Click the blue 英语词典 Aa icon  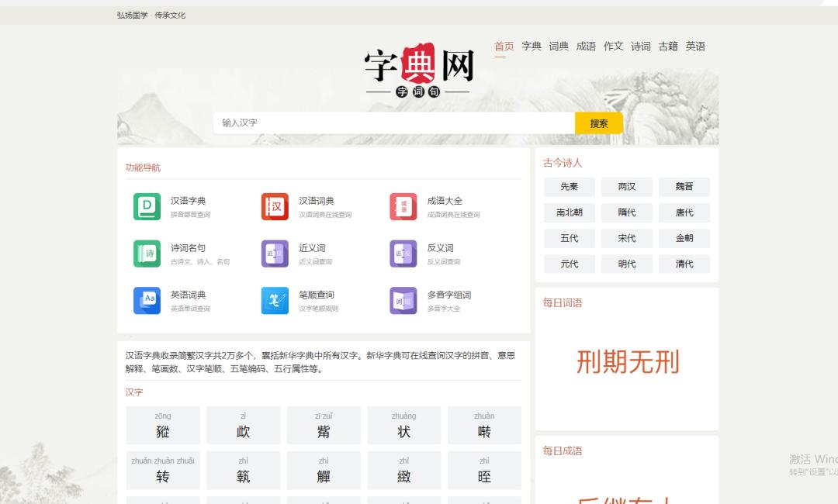tap(147, 300)
